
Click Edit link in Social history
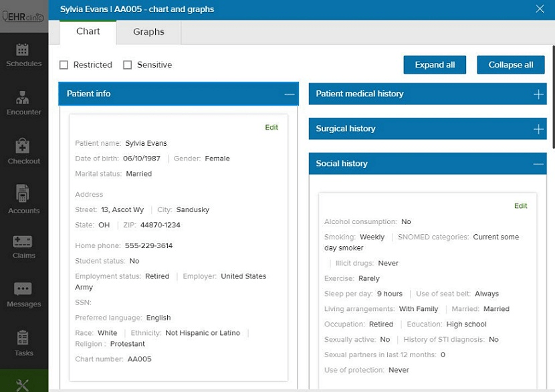pos(520,206)
